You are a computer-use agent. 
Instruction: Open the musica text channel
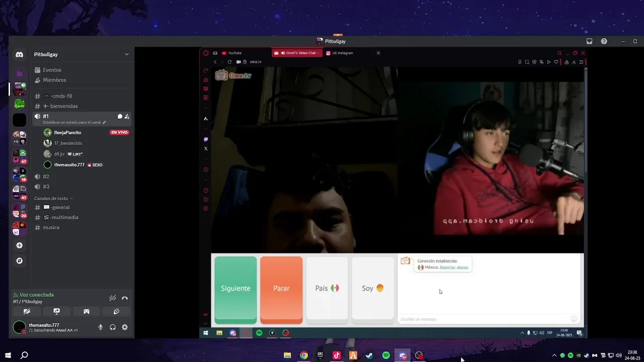[82, 227]
